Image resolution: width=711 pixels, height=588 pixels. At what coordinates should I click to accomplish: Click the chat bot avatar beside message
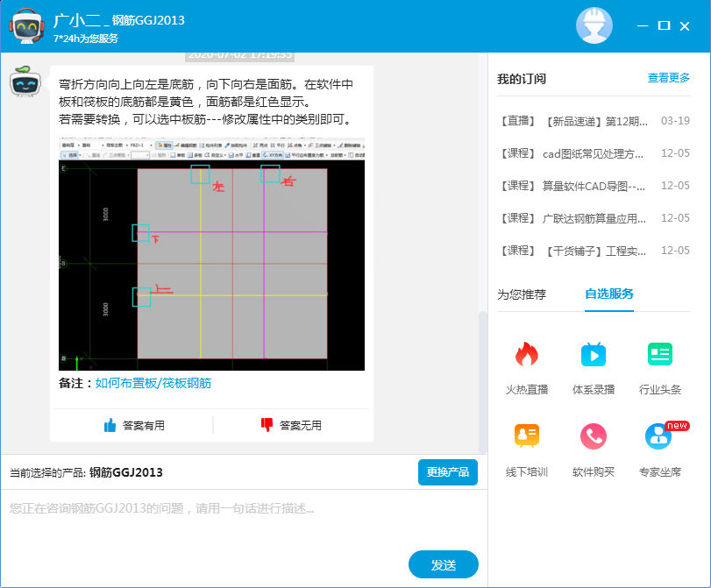click(x=25, y=81)
